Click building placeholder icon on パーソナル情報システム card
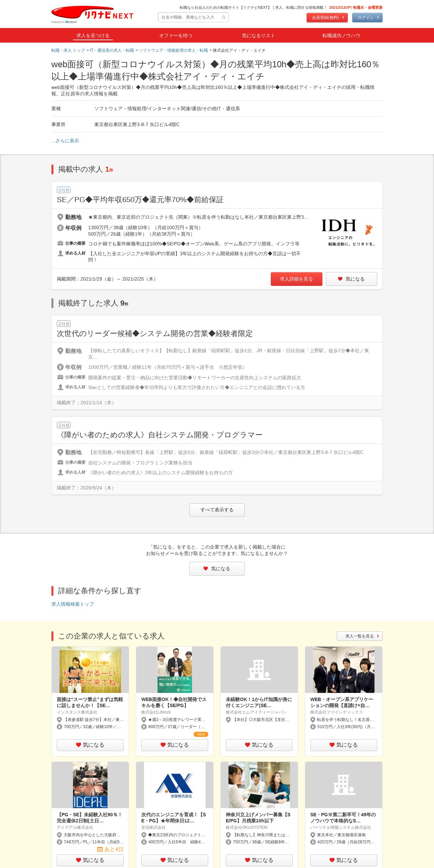 [344, 785]
